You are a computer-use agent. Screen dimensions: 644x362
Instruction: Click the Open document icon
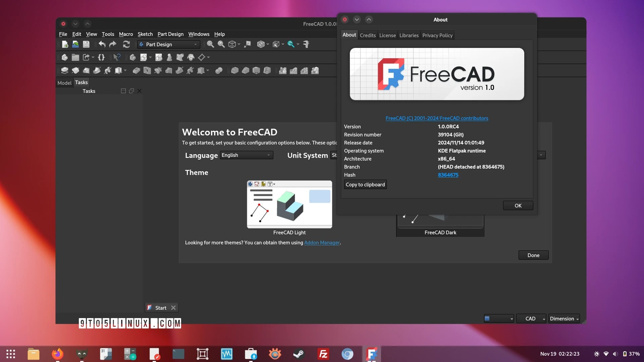tap(75, 44)
